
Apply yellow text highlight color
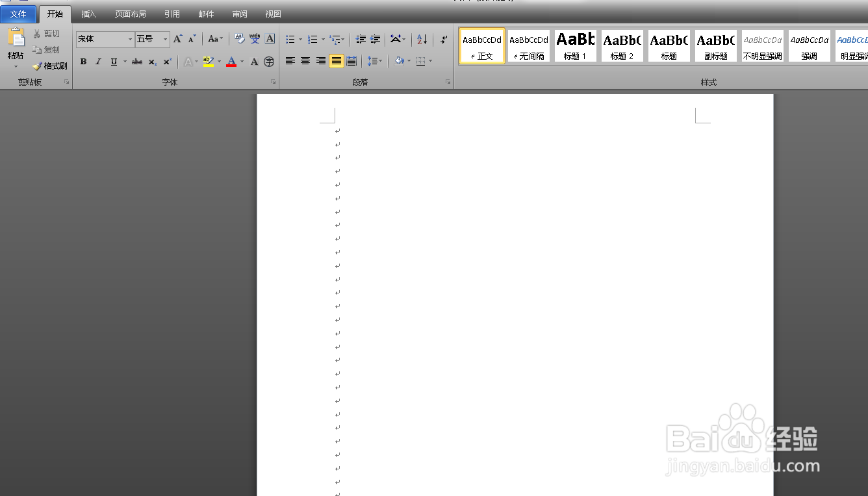click(208, 62)
